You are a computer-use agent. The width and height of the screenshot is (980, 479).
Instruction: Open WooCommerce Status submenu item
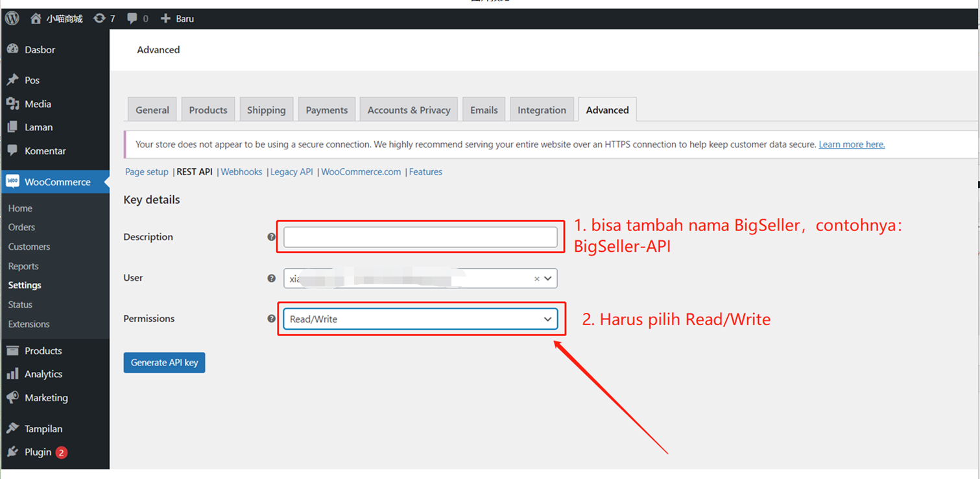(x=20, y=304)
